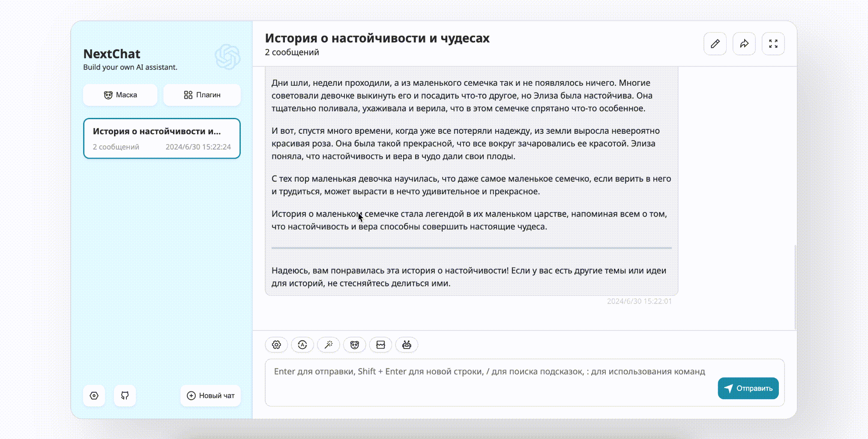Click the pencil icon to edit the chat title
Viewport: 868px width, 439px height.
[715, 44]
